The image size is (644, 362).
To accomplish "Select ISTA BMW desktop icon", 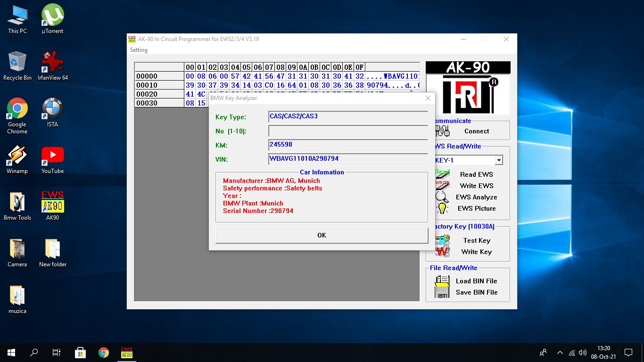I will (x=53, y=113).
